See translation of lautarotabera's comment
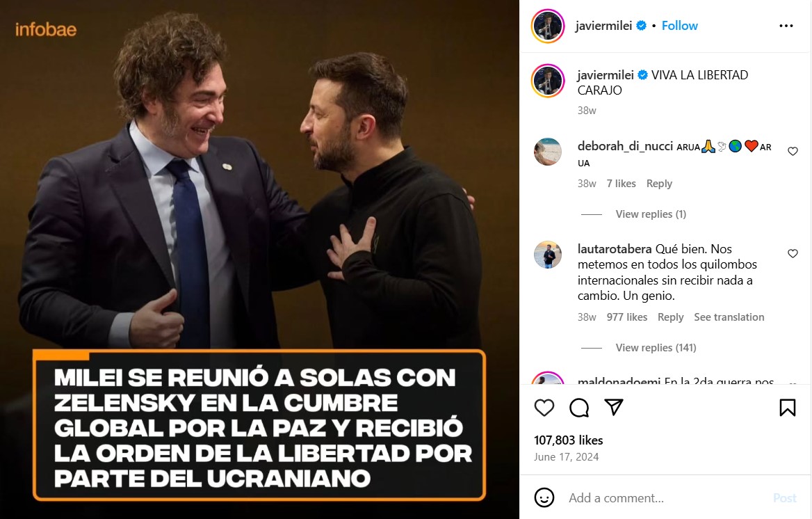Image resolution: width=812 pixels, height=519 pixels. click(729, 317)
